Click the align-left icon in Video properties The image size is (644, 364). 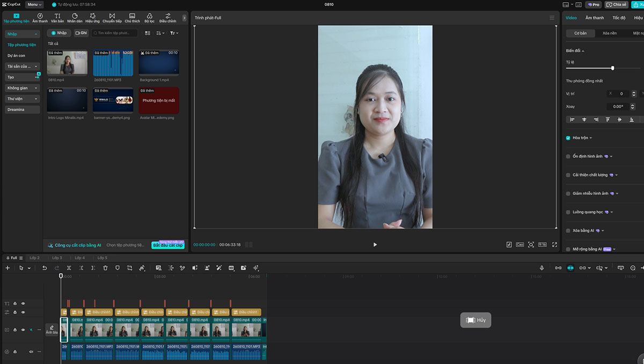[572, 119]
